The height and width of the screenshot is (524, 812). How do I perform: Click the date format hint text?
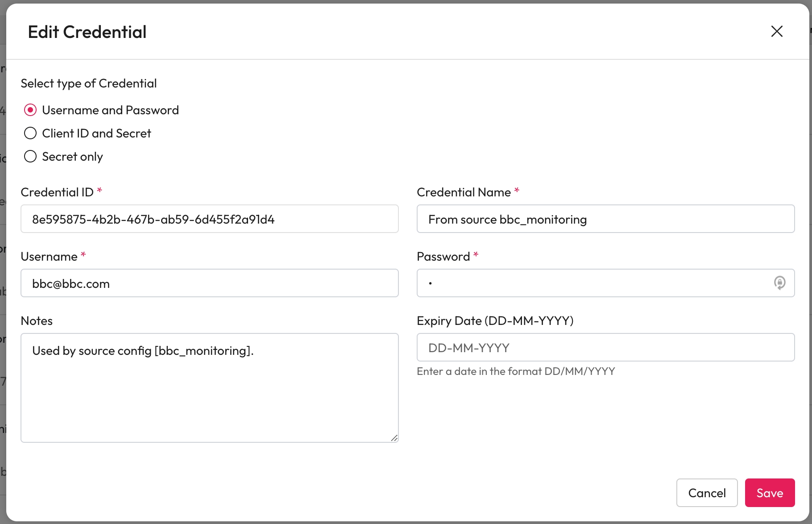pos(516,371)
